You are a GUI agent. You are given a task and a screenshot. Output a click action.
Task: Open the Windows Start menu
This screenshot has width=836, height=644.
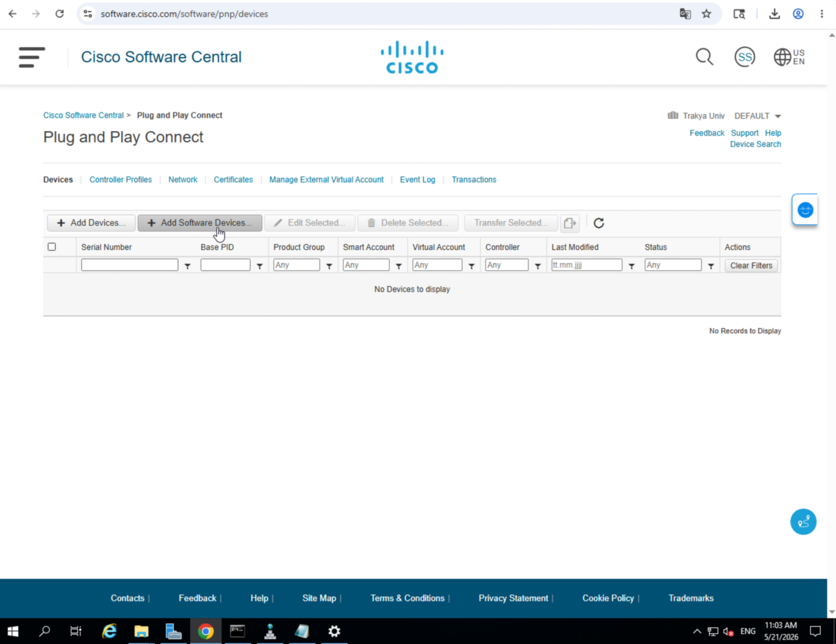click(13, 631)
